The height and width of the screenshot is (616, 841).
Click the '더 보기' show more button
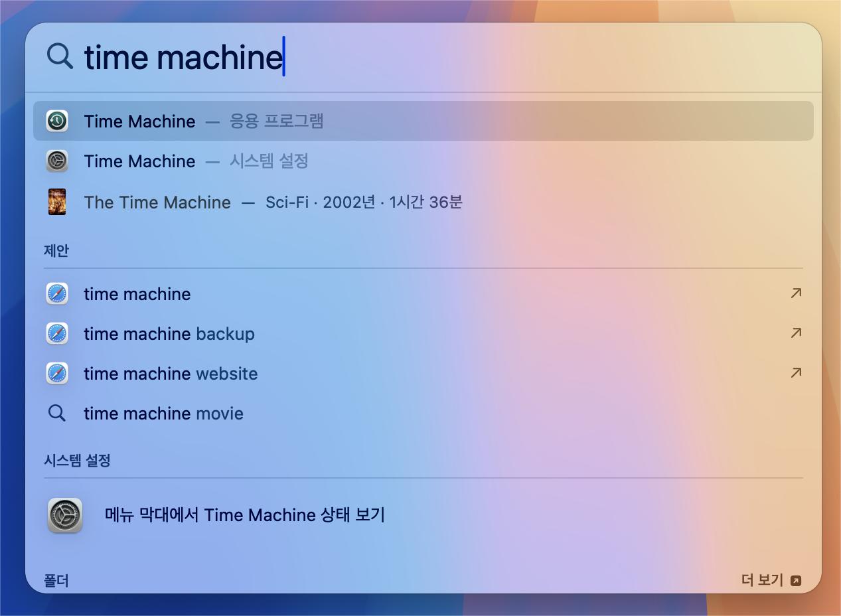click(x=771, y=580)
